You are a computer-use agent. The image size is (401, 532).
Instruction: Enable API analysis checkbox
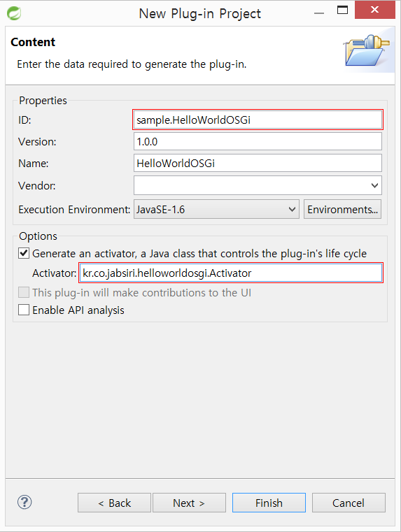pyautogui.click(x=23, y=310)
